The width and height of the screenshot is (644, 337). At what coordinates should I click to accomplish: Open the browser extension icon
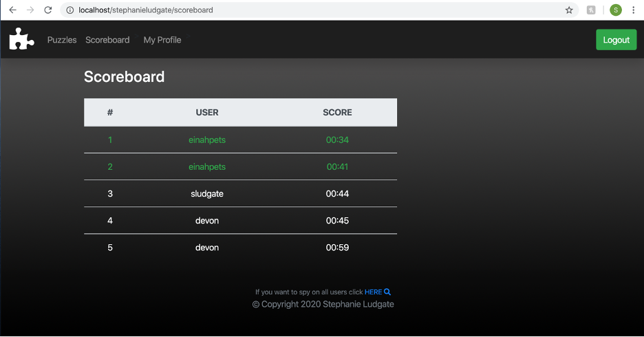point(591,10)
